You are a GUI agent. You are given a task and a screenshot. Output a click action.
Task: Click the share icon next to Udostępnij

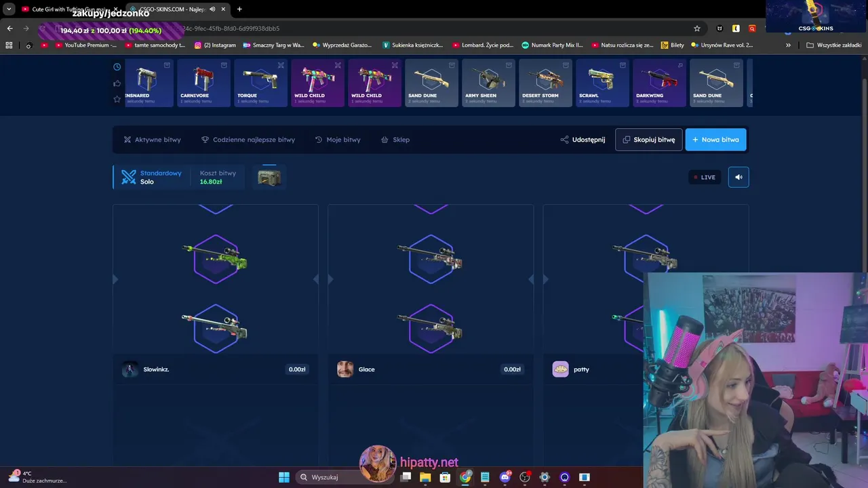tap(564, 140)
